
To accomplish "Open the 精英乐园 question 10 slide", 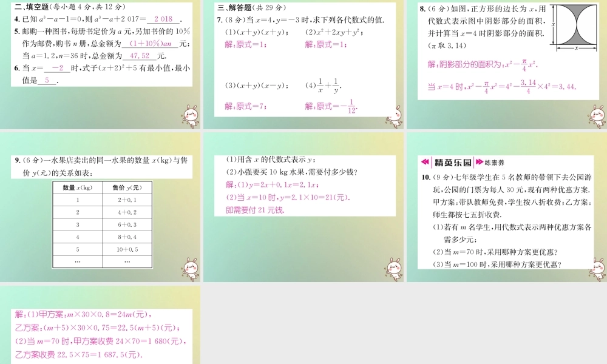I will (507, 207).
